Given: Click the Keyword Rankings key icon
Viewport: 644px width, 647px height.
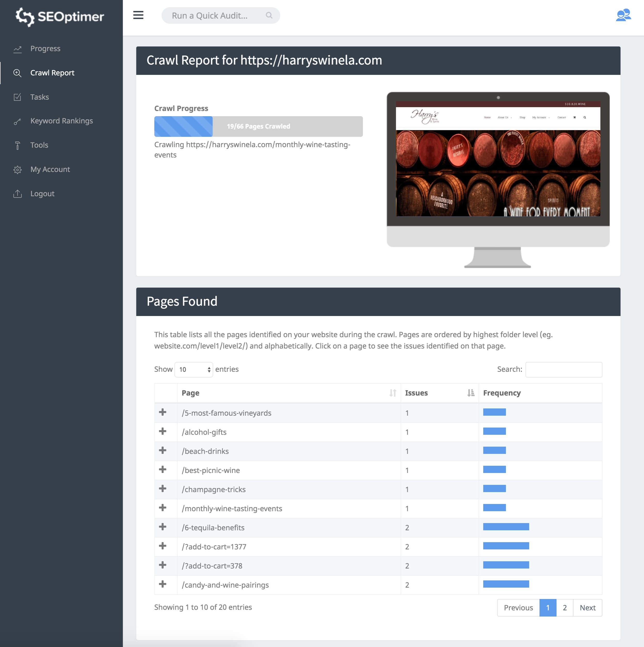Looking at the screenshot, I should (17, 121).
